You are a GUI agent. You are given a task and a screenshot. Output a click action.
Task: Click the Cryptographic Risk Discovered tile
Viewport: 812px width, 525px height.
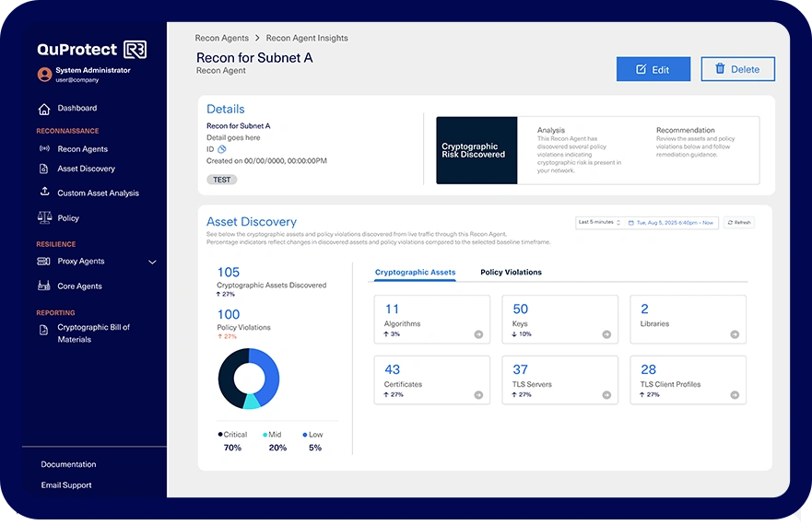tap(477, 150)
